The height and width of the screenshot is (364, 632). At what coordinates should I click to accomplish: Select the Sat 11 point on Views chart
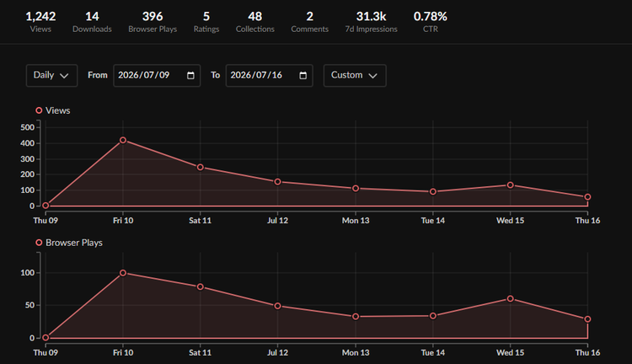tap(201, 168)
